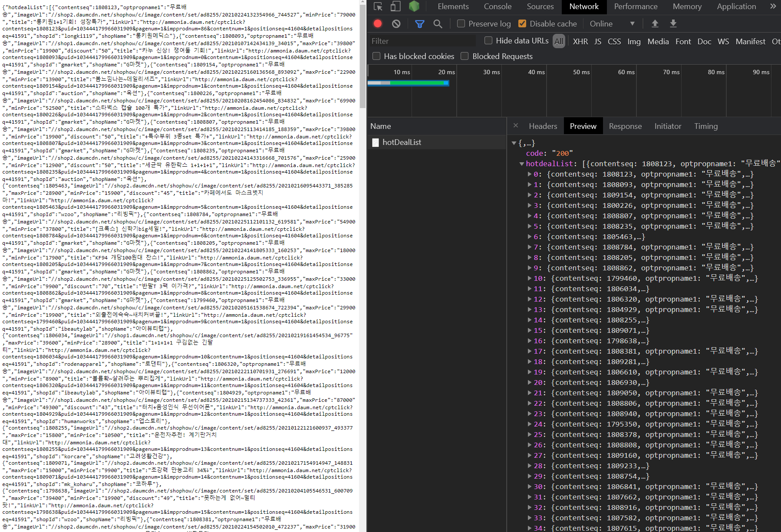Select the inspect element cursor tool
The width and height of the screenshot is (781, 532).
377,7
